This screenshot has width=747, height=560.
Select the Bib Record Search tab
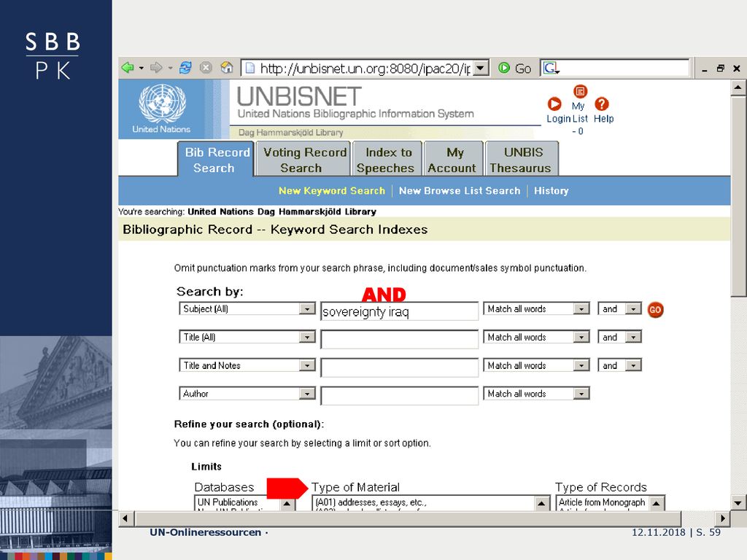216,160
